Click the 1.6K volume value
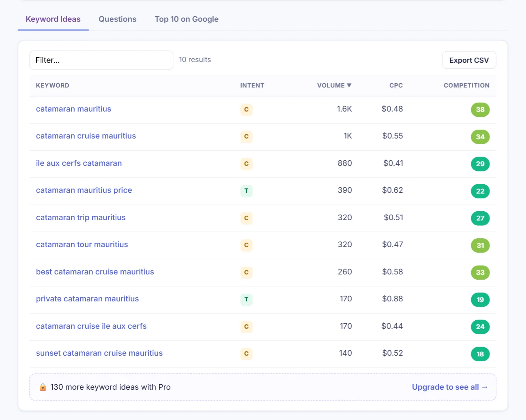The image size is (526, 420). [344, 109]
